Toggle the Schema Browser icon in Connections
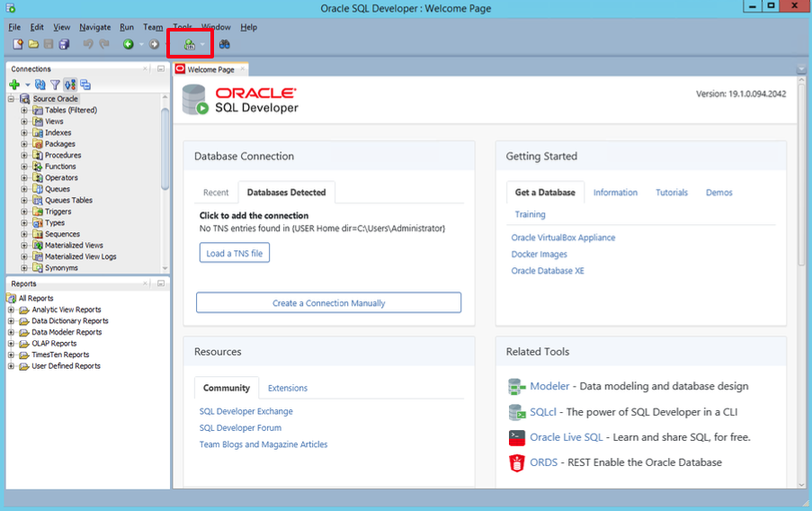The image size is (812, 511). pos(70,85)
